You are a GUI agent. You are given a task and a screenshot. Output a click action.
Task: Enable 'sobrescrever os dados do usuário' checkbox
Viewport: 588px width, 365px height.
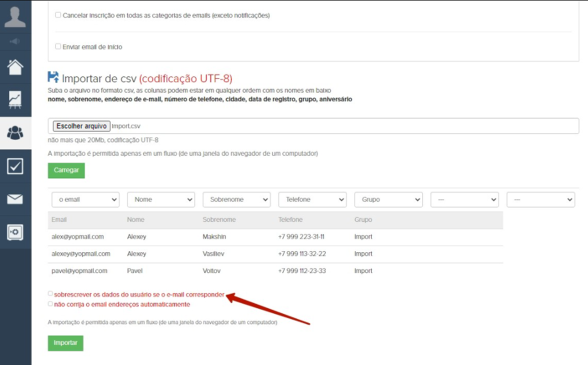point(51,294)
